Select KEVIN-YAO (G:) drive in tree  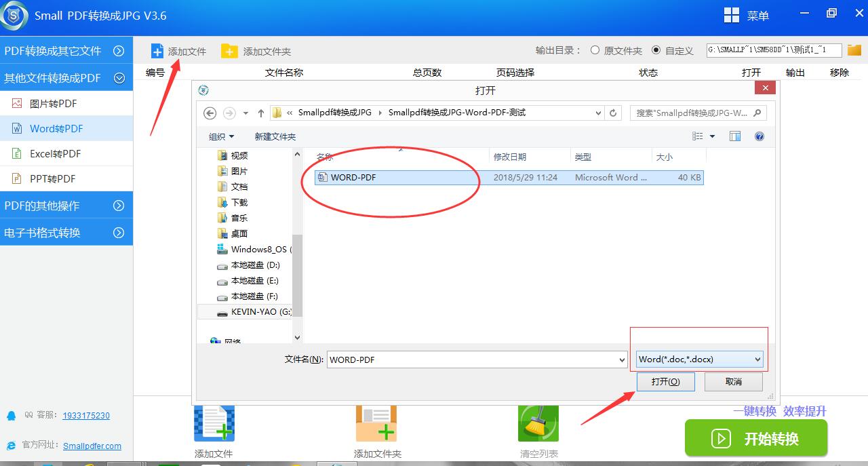[x=245, y=312]
